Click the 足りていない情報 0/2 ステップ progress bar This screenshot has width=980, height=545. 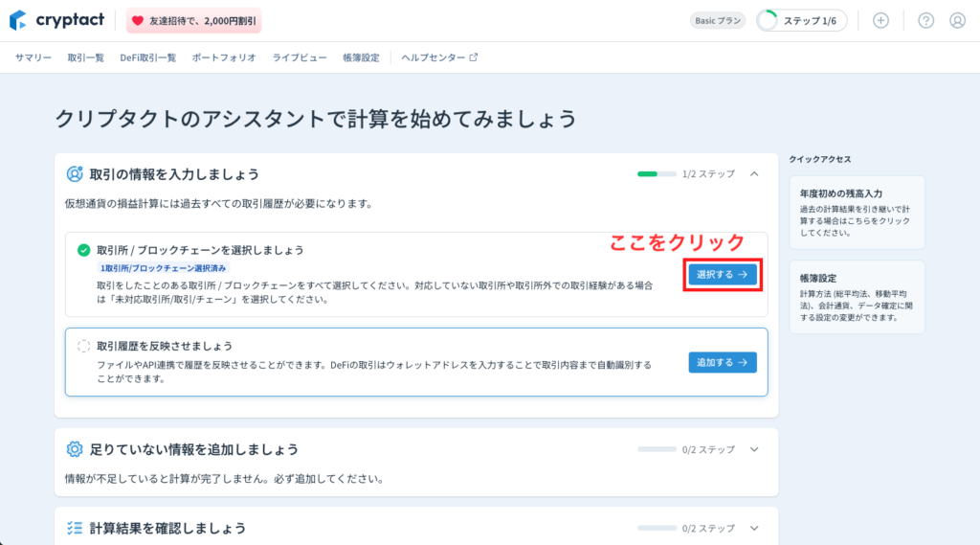point(657,449)
